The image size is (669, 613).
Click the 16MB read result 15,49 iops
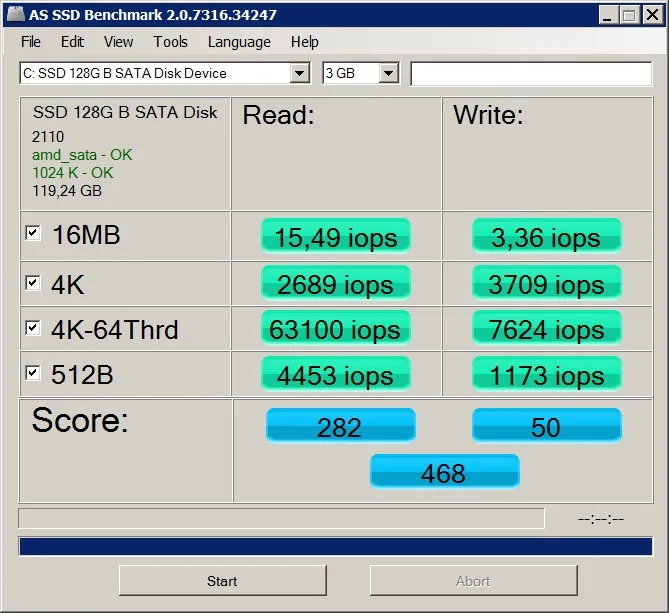[336, 236]
